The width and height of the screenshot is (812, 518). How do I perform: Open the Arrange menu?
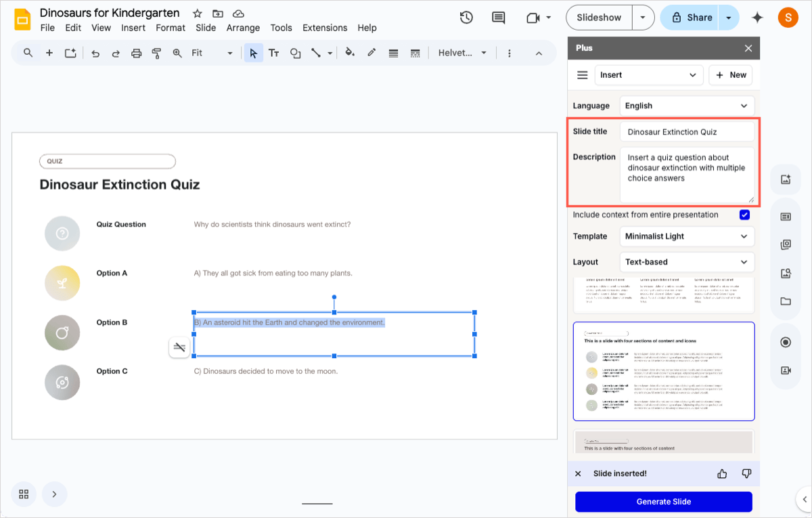243,28
